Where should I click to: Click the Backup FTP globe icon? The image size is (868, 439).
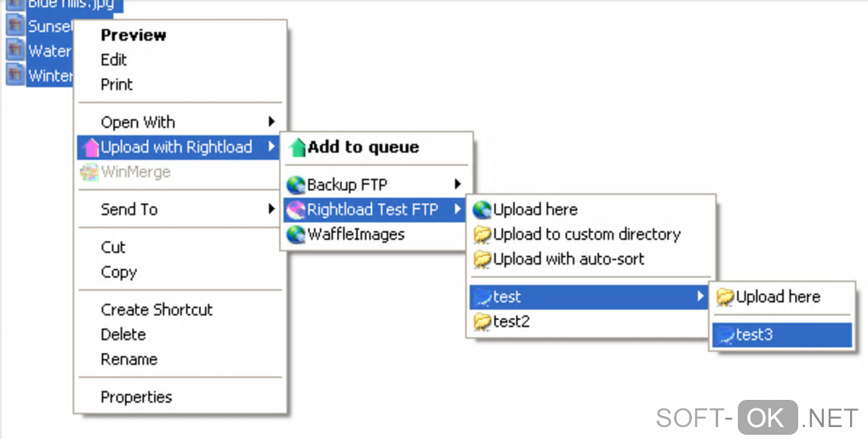(x=296, y=185)
